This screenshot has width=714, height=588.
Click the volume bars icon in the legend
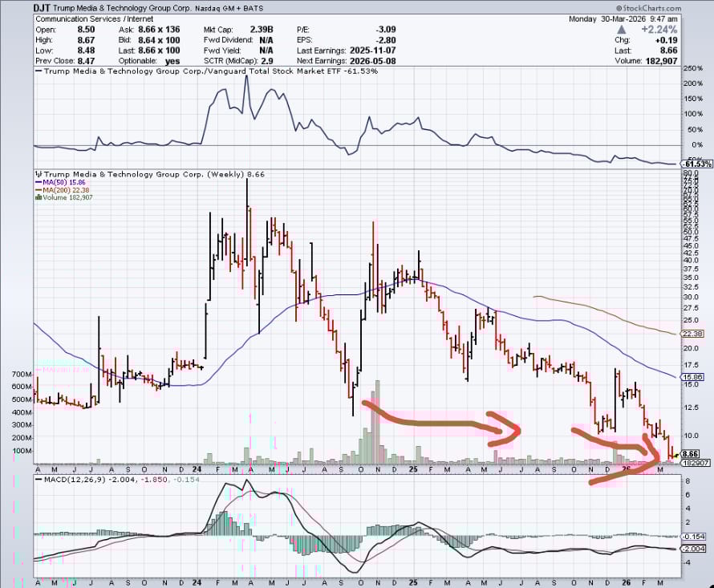coord(39,197)
